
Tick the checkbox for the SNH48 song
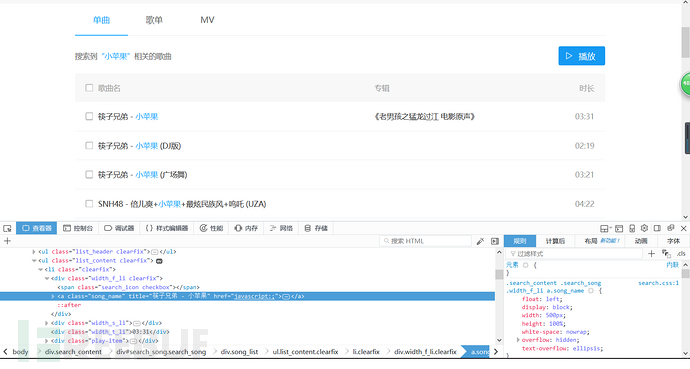(x=89, y=204)
